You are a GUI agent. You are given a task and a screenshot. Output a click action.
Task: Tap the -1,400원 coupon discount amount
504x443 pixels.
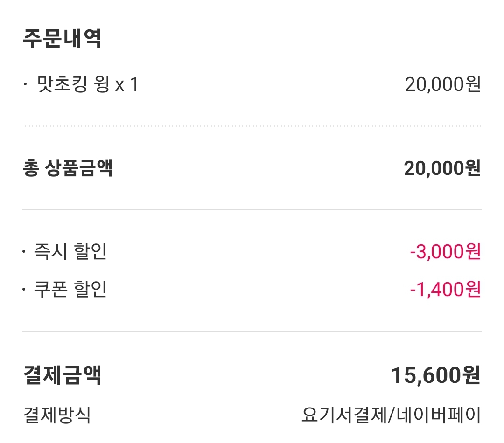coord(445,290)
